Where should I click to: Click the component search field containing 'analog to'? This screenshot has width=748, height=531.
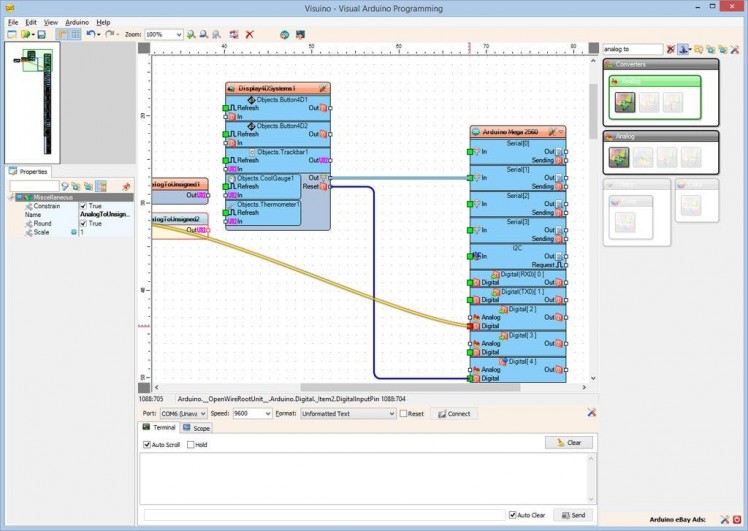pos(632,48)
